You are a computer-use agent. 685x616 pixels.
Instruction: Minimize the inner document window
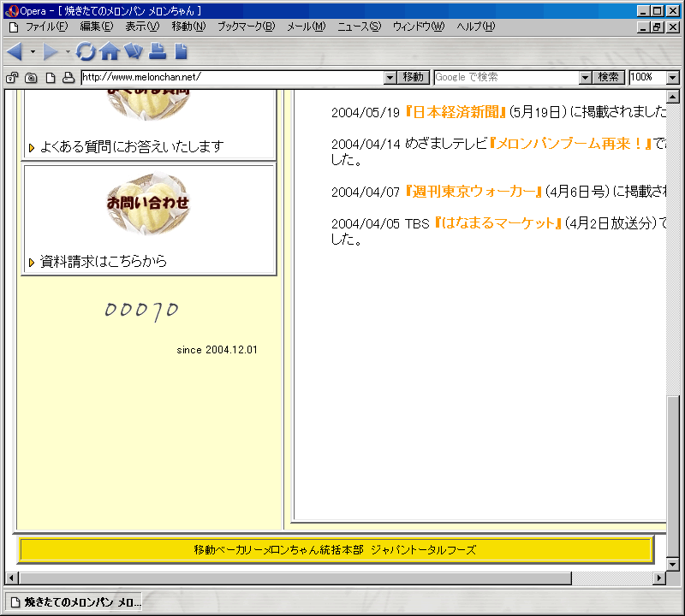[643, 27]
